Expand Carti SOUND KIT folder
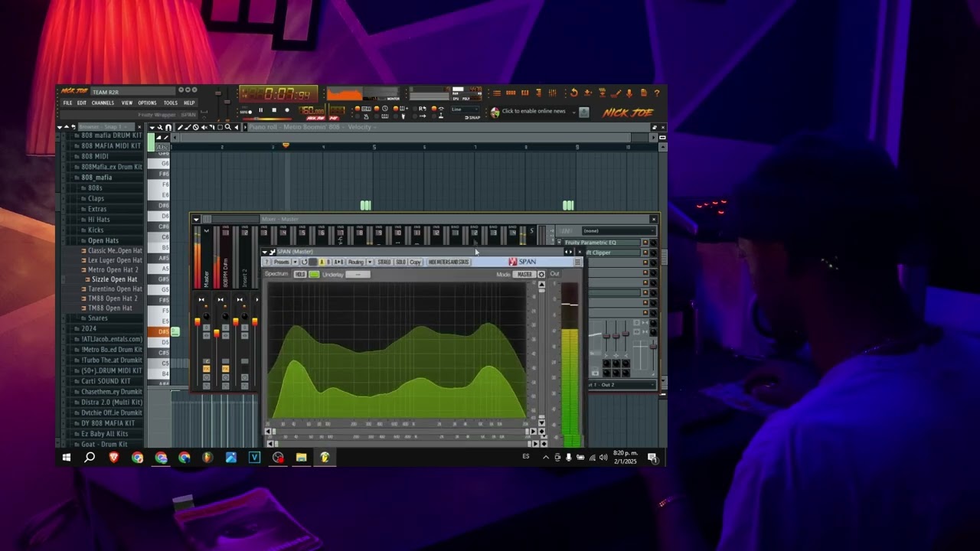980x551 pixels. (x=106, y=381)
